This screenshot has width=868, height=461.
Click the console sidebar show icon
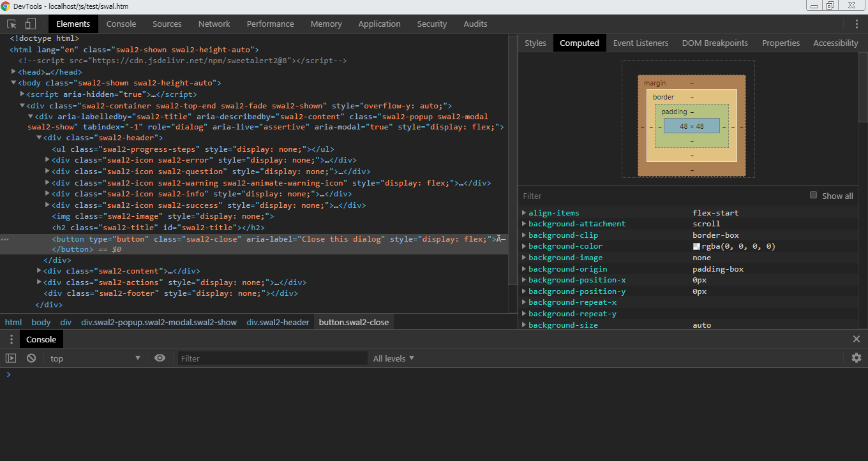point(11,358)
